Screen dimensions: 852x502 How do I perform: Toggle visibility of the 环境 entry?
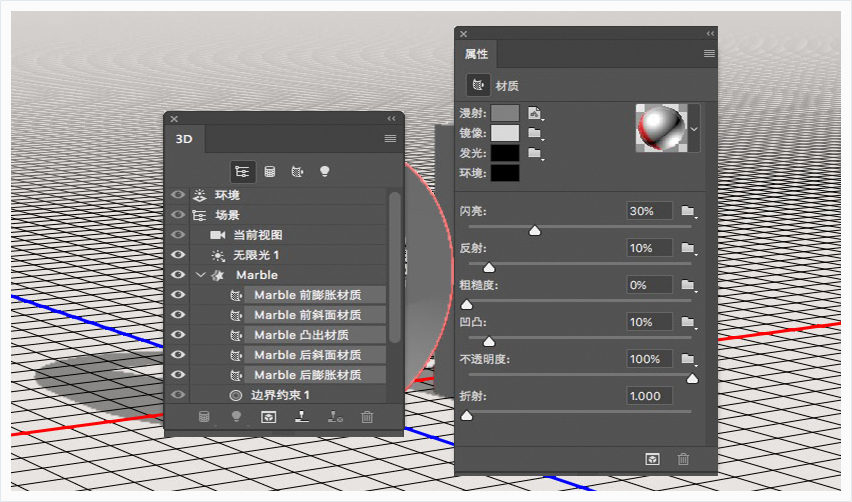[x=178, y=194]
